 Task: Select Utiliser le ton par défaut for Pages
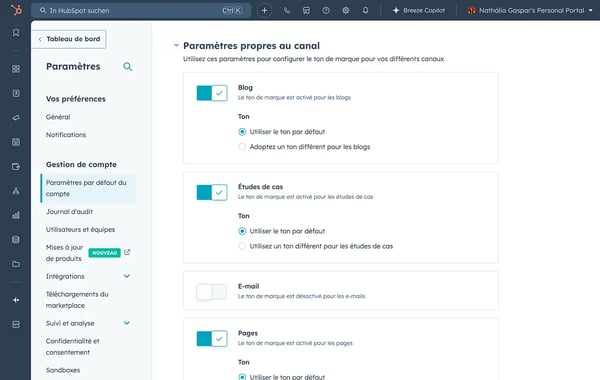[242, 377]
